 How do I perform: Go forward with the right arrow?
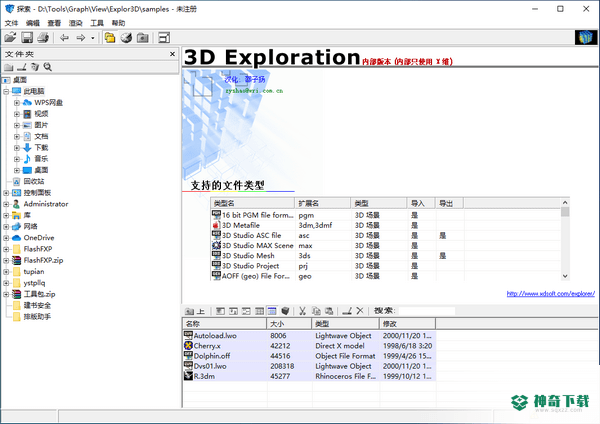tap(80, 38)
